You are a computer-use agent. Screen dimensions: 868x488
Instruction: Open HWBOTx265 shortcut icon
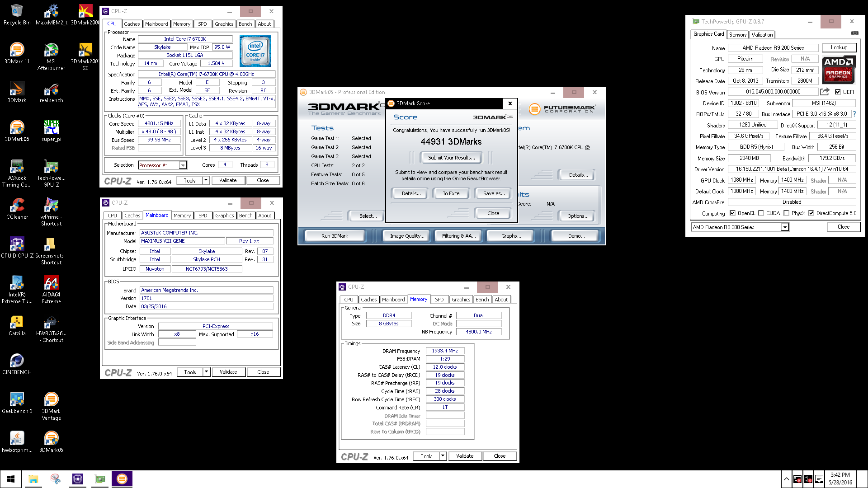(x=51, y=328)
